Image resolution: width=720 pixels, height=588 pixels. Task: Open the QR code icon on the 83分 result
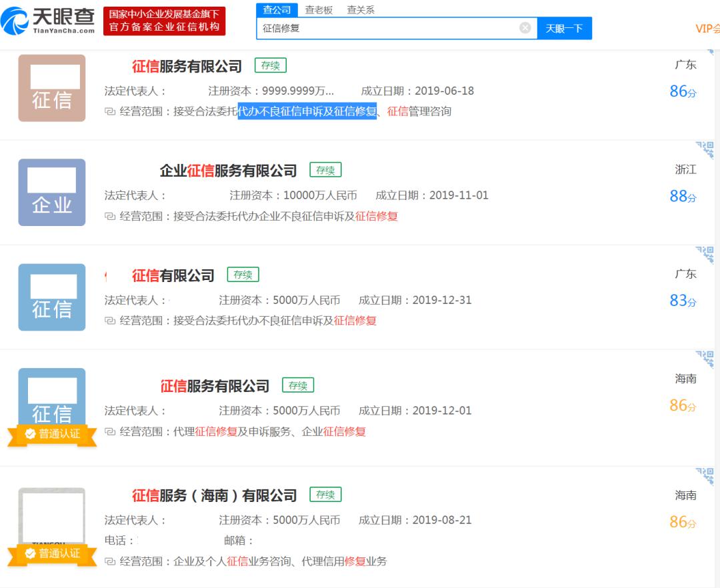(705, 255)
